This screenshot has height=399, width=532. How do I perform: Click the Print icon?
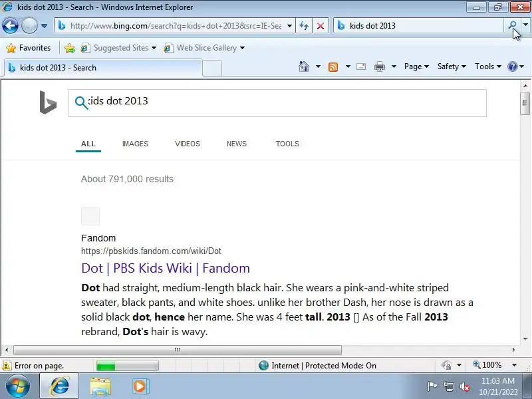tap(380, 66)
